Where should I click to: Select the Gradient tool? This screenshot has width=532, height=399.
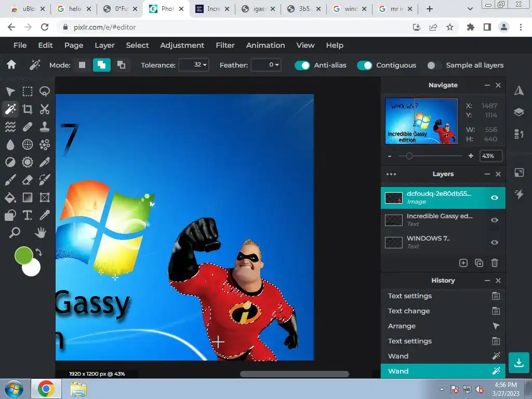[x=28, y=197]
